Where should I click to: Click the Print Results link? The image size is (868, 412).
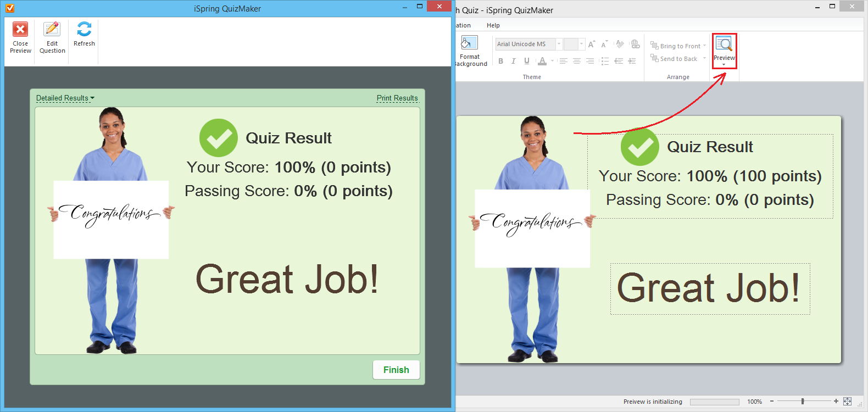(x=397, y=98)
